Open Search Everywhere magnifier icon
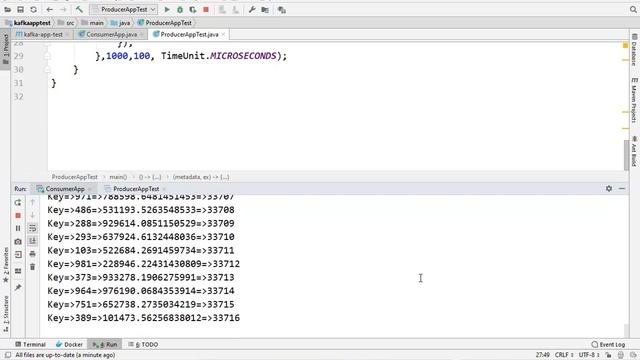640x360 pixels. [x=633, y=9]
